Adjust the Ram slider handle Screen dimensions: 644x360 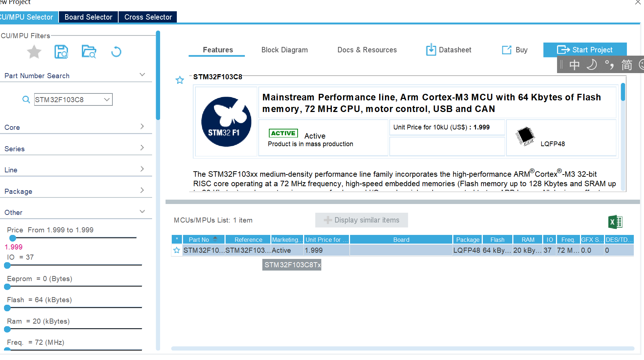tap(7, 329)
